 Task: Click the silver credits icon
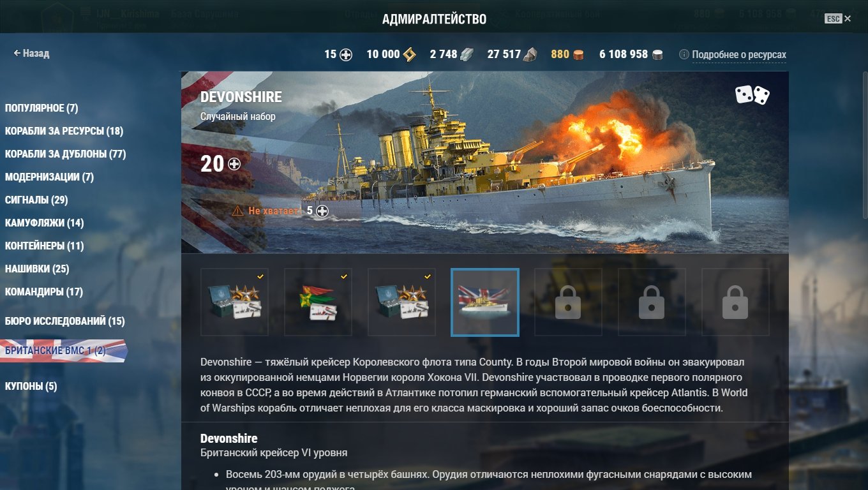pyautogui.click(x=657, y=54)
